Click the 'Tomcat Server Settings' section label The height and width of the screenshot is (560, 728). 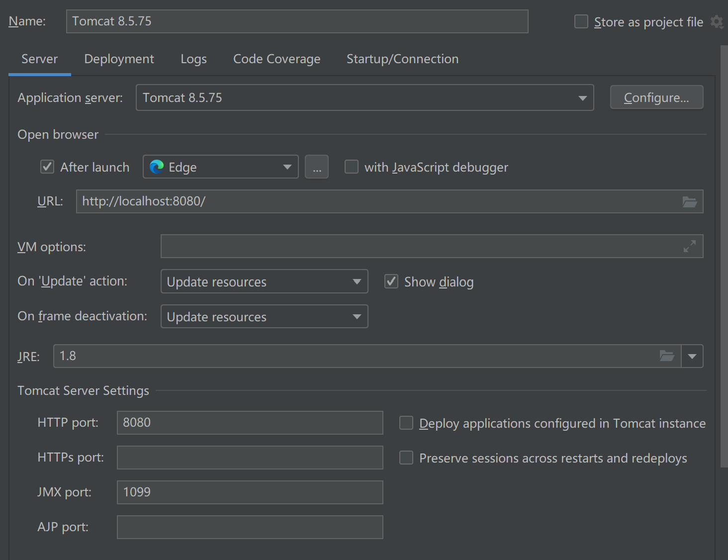pos(84,391)
